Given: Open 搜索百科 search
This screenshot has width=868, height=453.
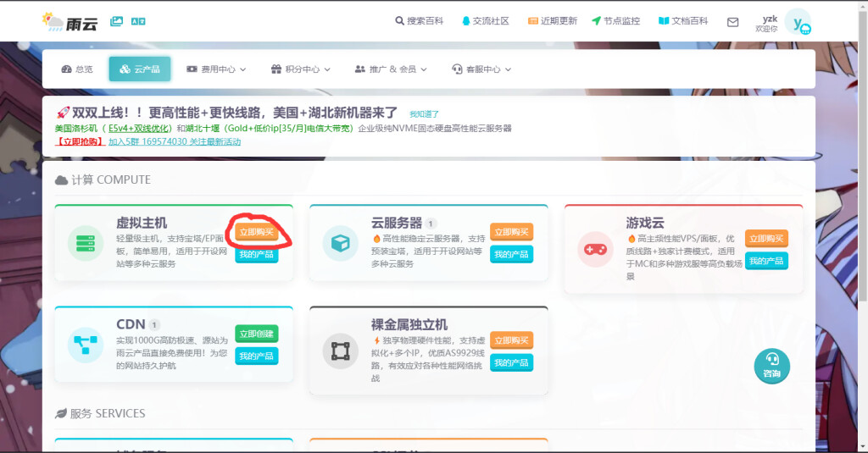Looking at the screenshot, I should [419, 21].
